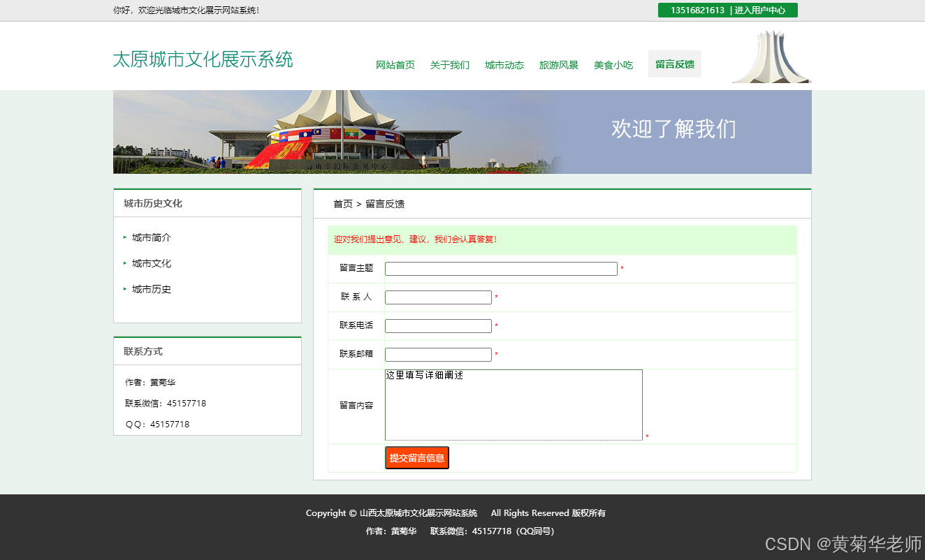
Task: Click the 联系方式 panel heading
Action: click(143, 351)
